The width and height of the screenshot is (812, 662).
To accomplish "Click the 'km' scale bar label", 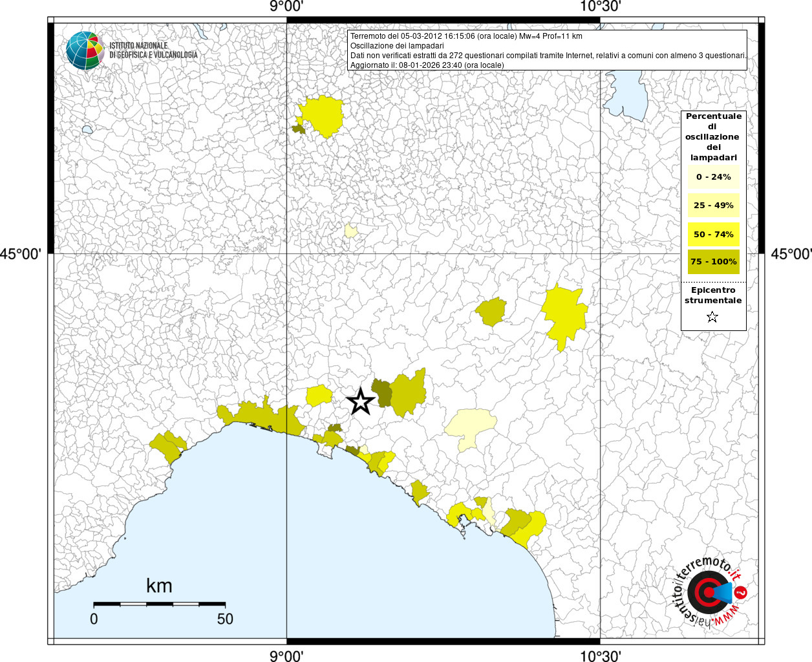I will [159, 586].
